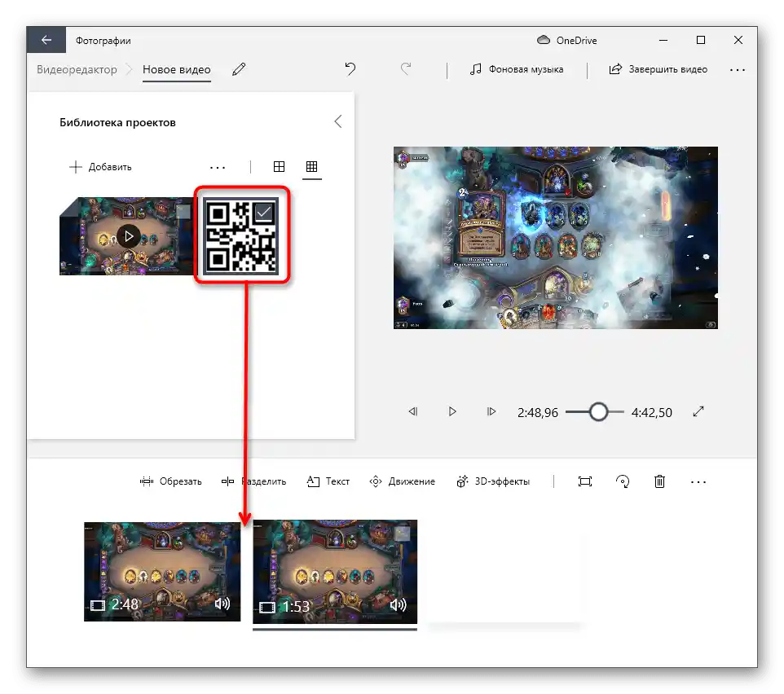
Task: Open the Текст tool
Action: [328, 481]
